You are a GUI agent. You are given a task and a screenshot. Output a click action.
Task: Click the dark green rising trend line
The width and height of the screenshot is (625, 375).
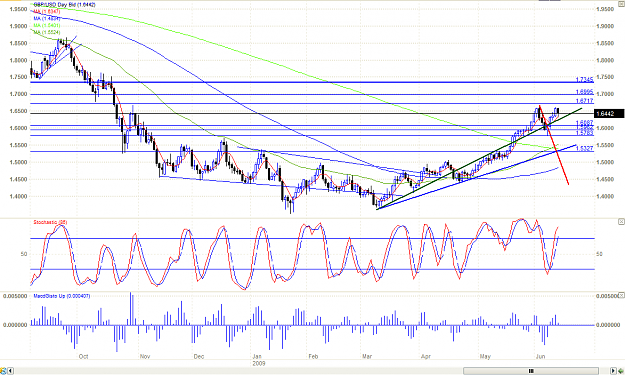(x=478, y=159)
